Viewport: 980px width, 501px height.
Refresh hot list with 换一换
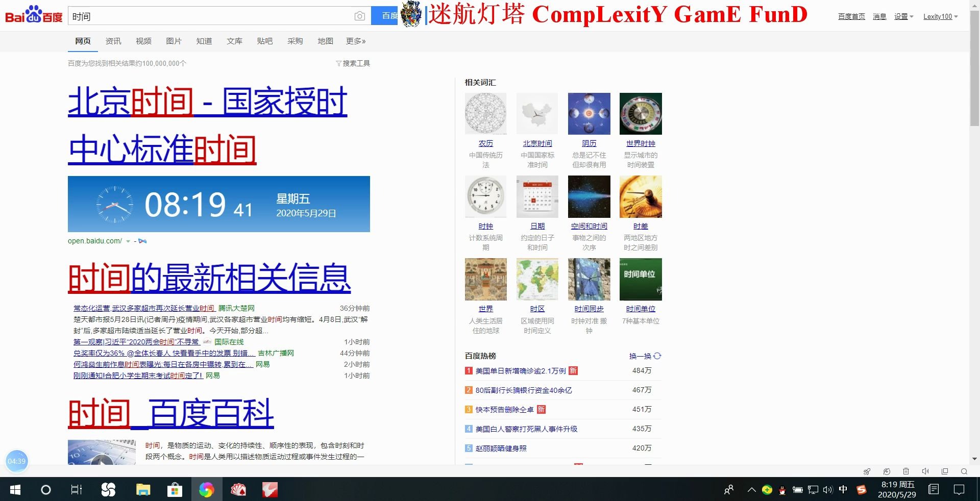[x=645, y=356]
